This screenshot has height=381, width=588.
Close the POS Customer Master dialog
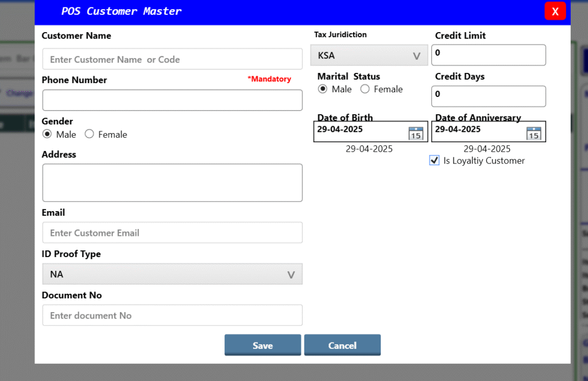pyautogui.click(x=555, y=11)
